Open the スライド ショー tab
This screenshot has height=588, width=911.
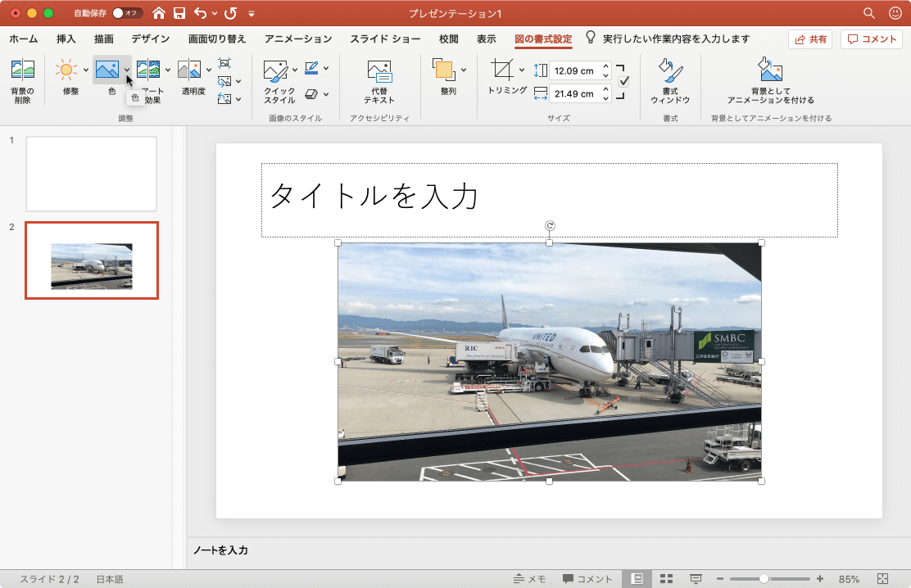point(385,38)
